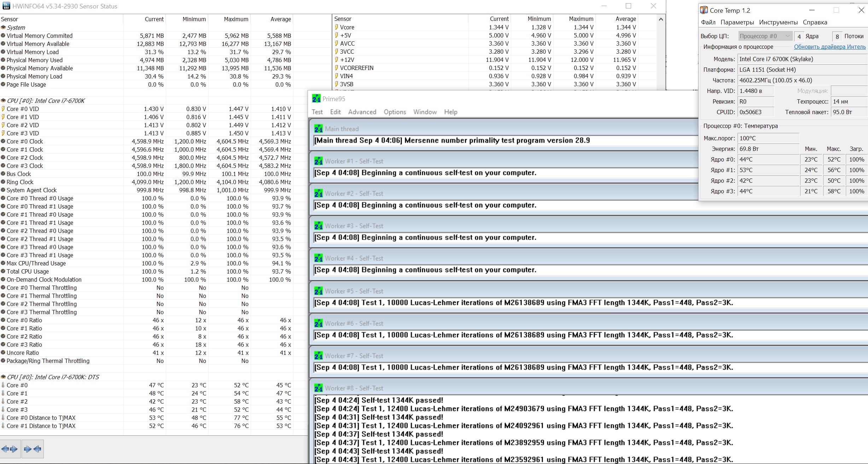Click the Core Temp title bar icon
The width and height of the screenshot is (868, 464).
[704, 10]
